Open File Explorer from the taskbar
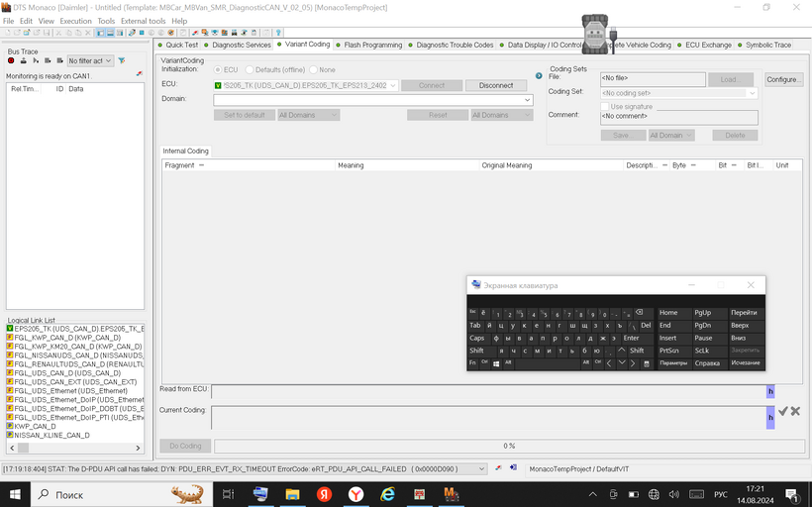 coord(292,494)
